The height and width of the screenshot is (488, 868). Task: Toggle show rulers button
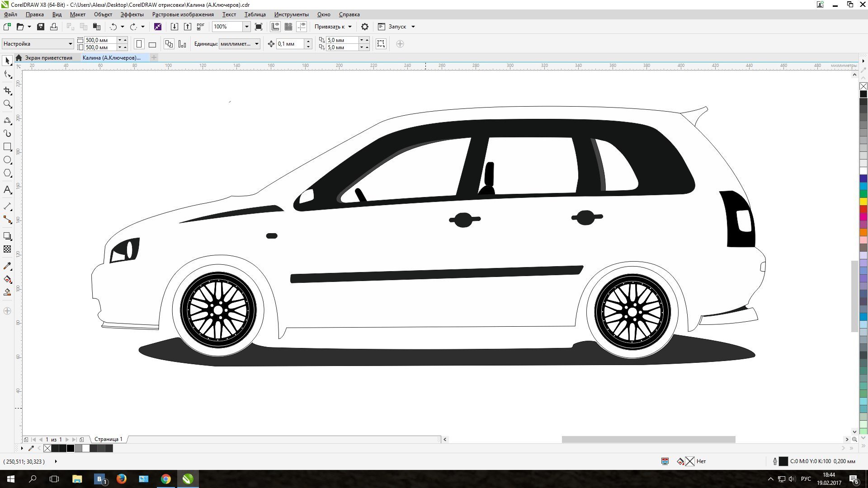[x=275, y=27]
